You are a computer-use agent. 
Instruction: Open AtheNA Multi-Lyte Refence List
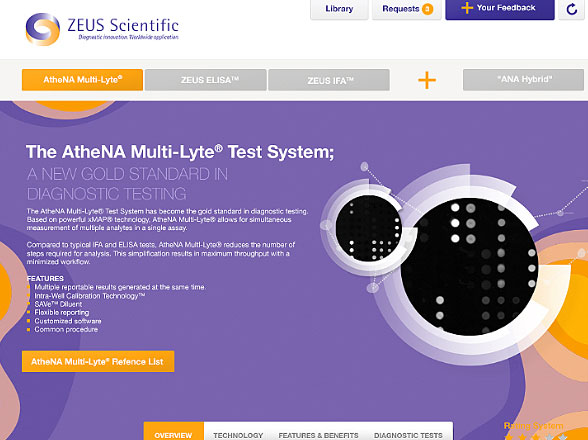tap(98, 361)
